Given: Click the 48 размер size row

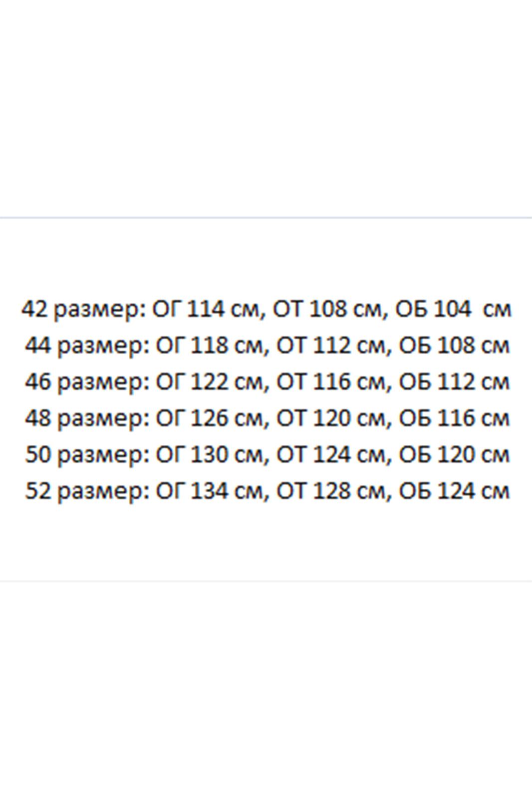Looking at the screenshot, I should point(267,418).
